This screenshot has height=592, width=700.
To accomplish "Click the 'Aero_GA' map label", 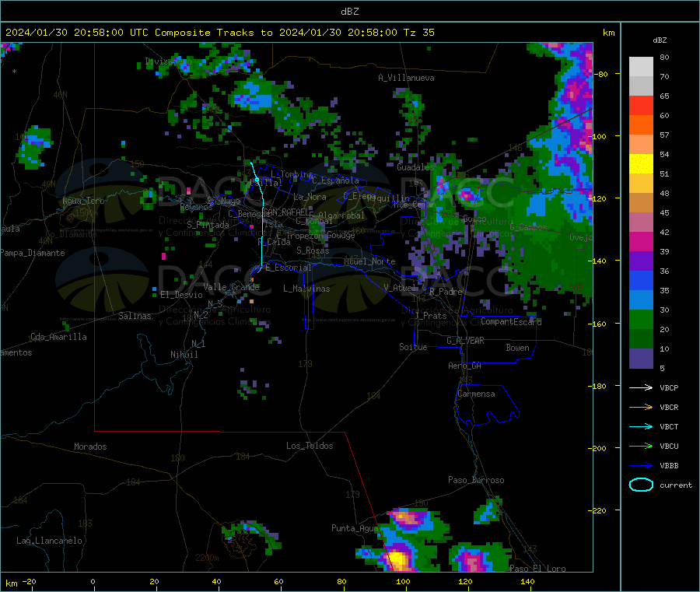I will point(465,366).
